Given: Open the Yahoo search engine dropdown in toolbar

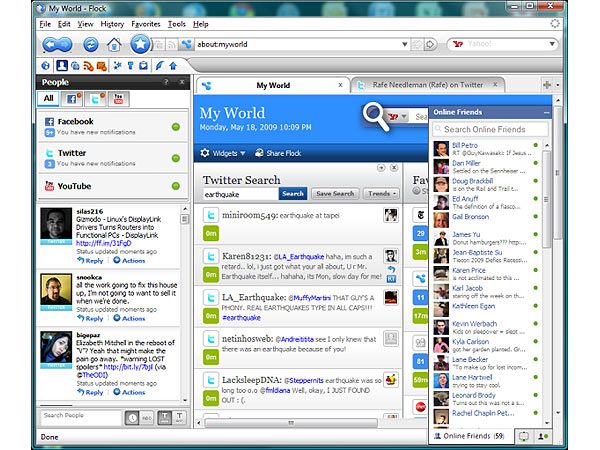Looking at the screenshot, I should tap(552, 44).
